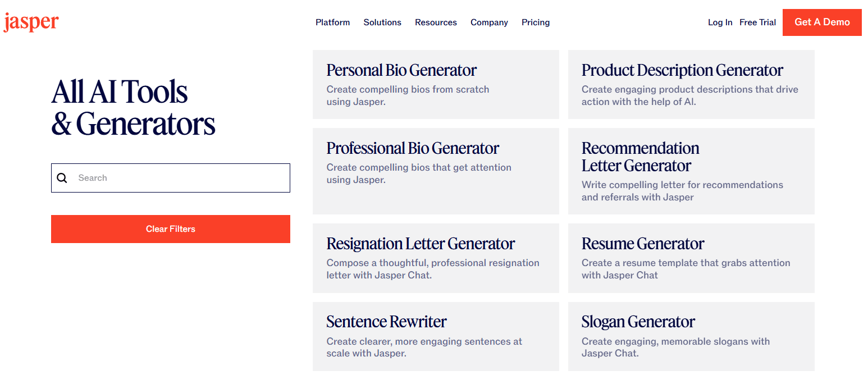Open the Slogan Generator card
This screenshot has height=375, width=868.
click(x=691, y=337)
